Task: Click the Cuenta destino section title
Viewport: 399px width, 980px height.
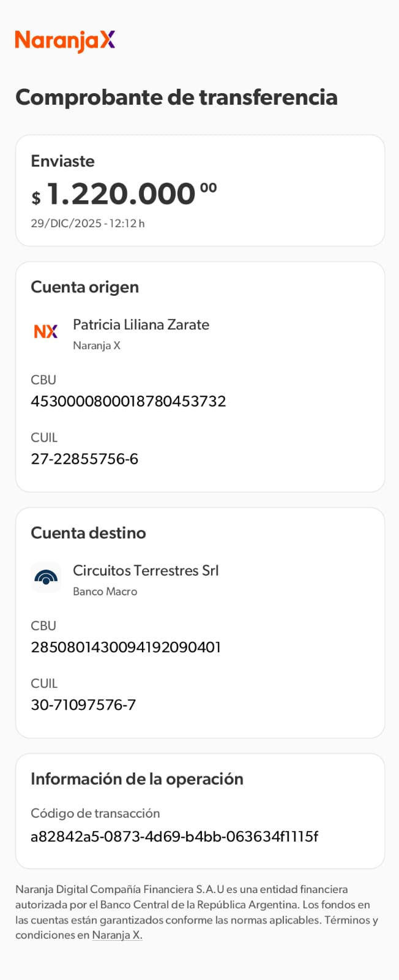Action: pyautogui.click(x=88, y=533)
